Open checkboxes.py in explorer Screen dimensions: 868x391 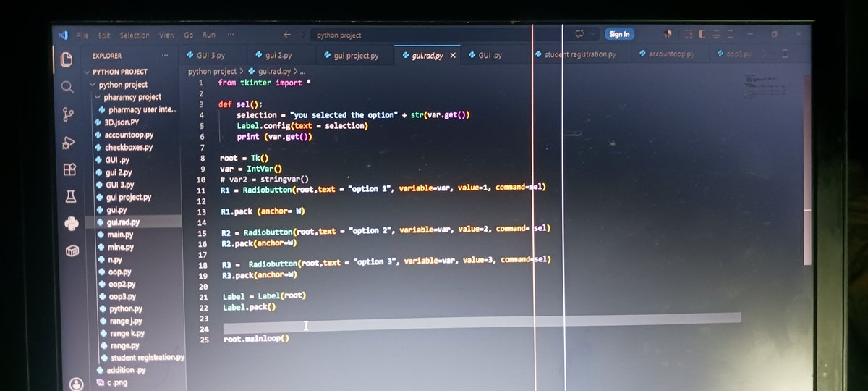tap(129, 147)
